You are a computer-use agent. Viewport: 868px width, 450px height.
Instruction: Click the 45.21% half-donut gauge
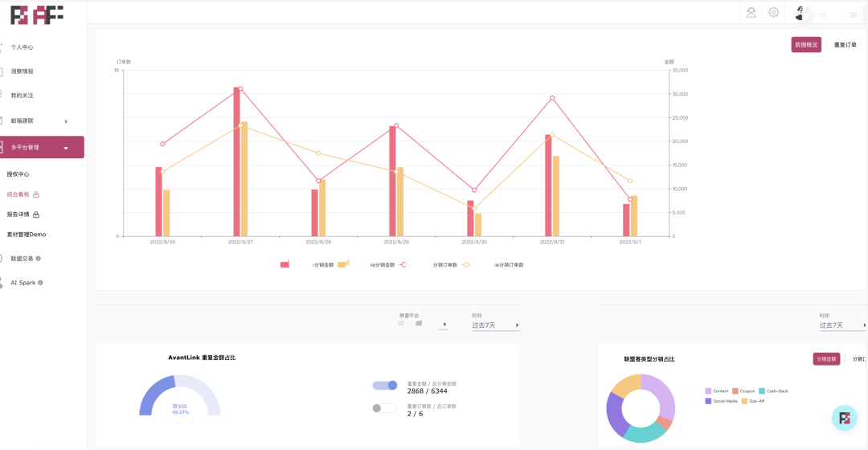tap(179, 395)
